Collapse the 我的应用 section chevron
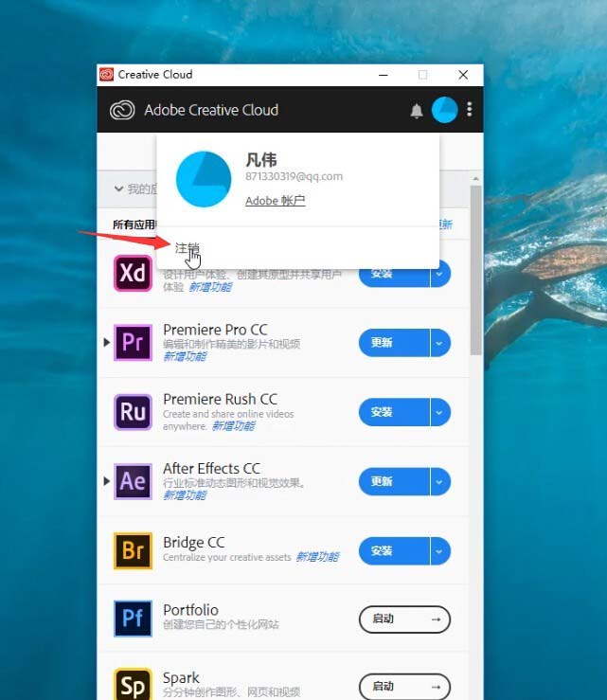This screenshot has width=607, height=700. pyautogui.click(x=118, y=188)
